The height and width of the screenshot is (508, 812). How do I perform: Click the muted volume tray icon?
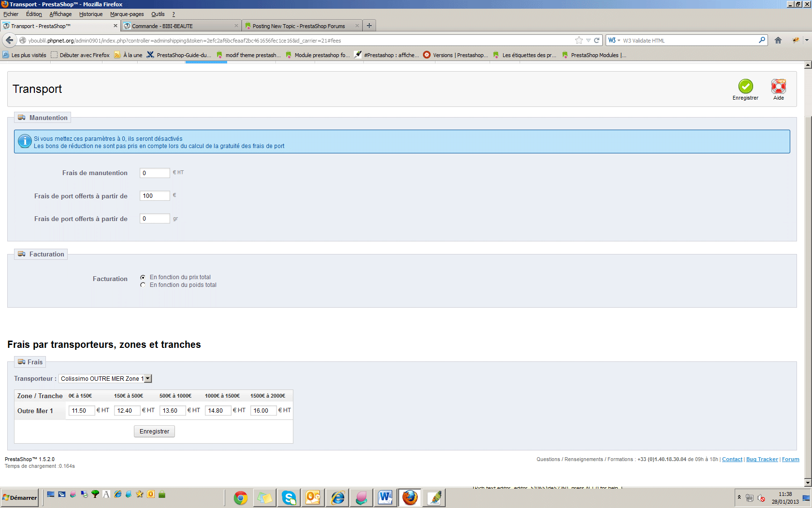pyautogui.click(x=761, y=498)
